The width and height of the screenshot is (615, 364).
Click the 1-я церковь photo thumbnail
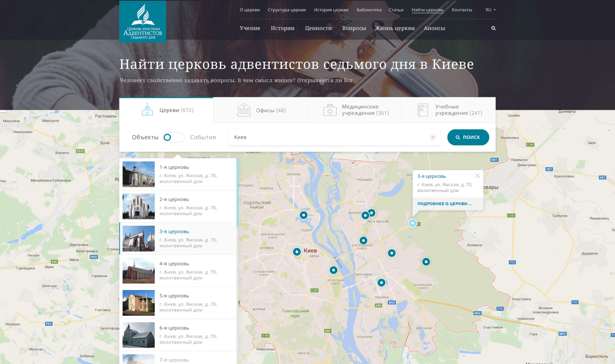(139, 174)
